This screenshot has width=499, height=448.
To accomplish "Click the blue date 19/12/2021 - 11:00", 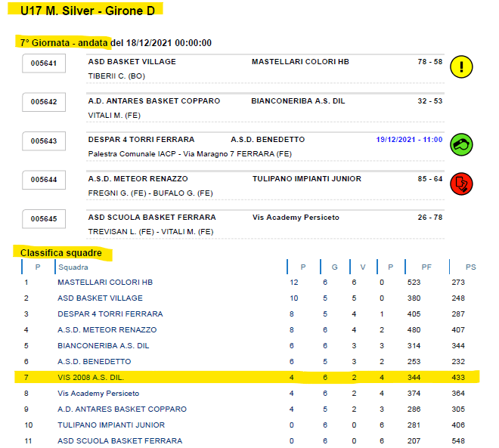I will (x=409, y=140).
